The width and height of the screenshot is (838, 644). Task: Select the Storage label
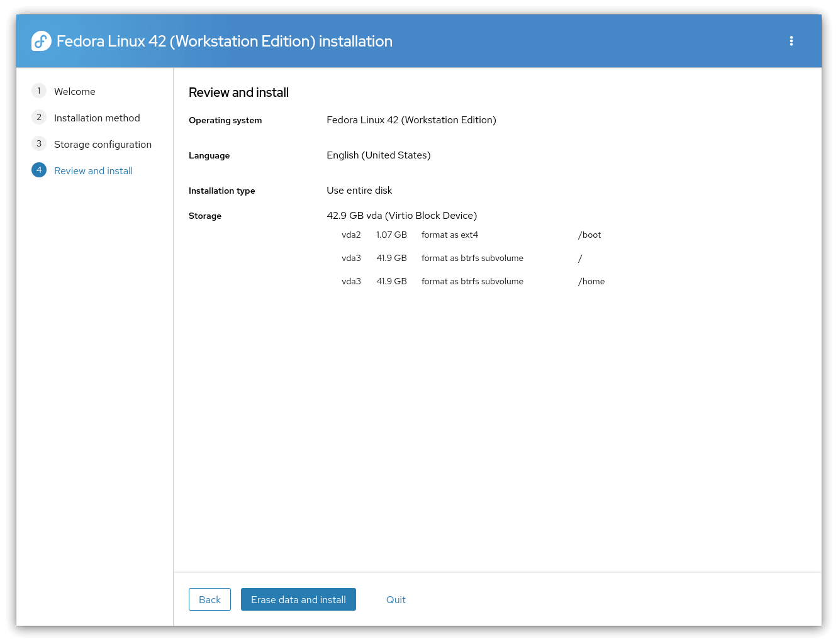(x=205, y=216)
